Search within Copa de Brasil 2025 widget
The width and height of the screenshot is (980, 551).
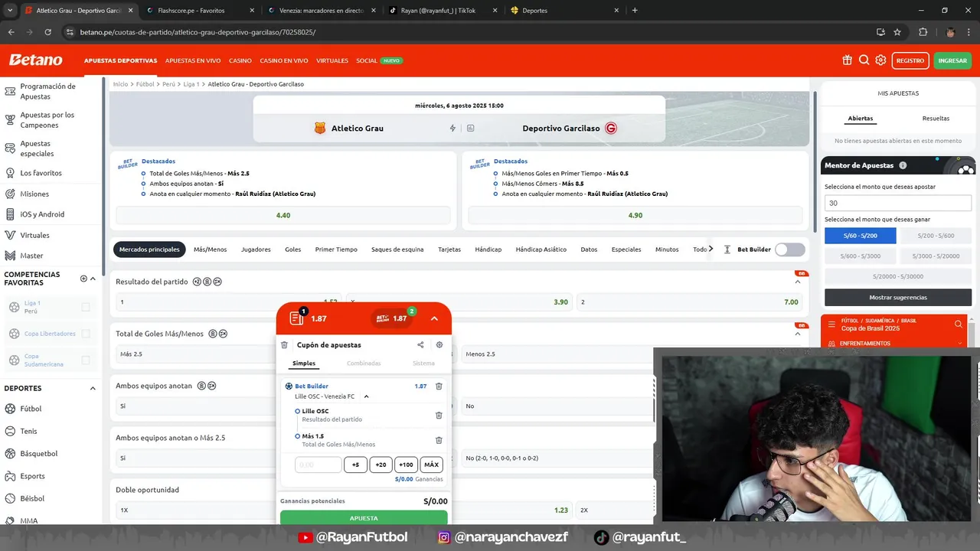pos(958,324)
